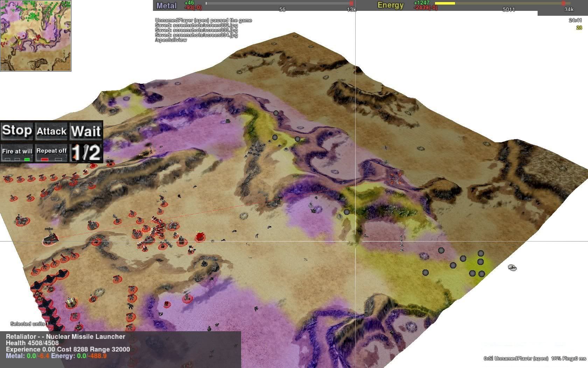Click the Metal resource bar
Viewport: 588px width, 368px height.
tap(279, 4)
